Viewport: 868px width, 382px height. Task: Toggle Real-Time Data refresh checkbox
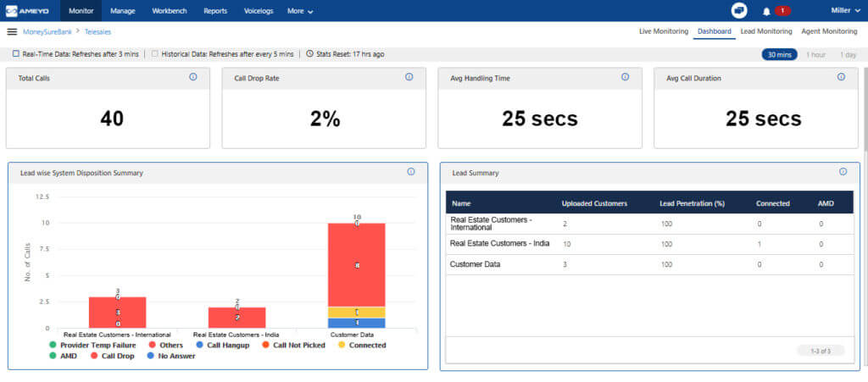click(x=16, y=54)
